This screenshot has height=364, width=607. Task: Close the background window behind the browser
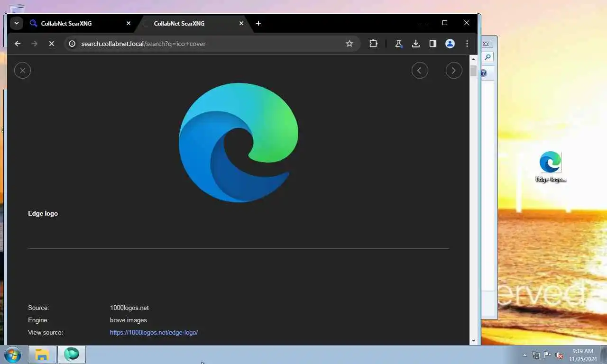[487, 44]
